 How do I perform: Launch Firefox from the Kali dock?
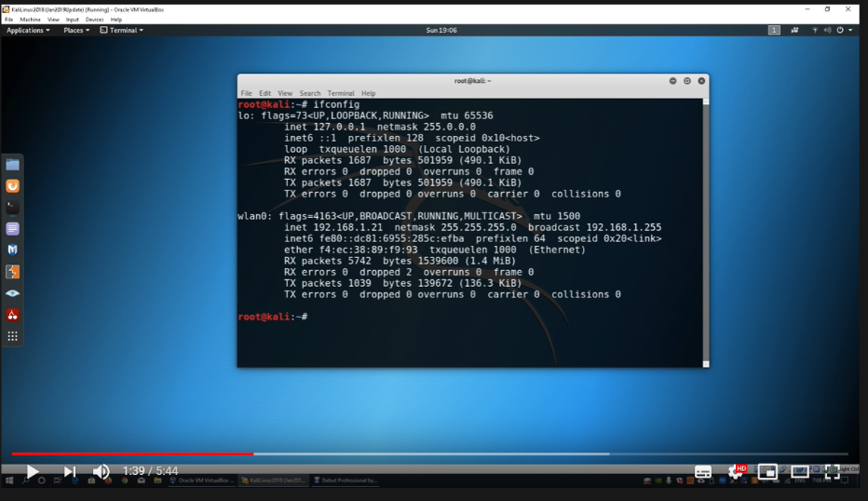13,185
